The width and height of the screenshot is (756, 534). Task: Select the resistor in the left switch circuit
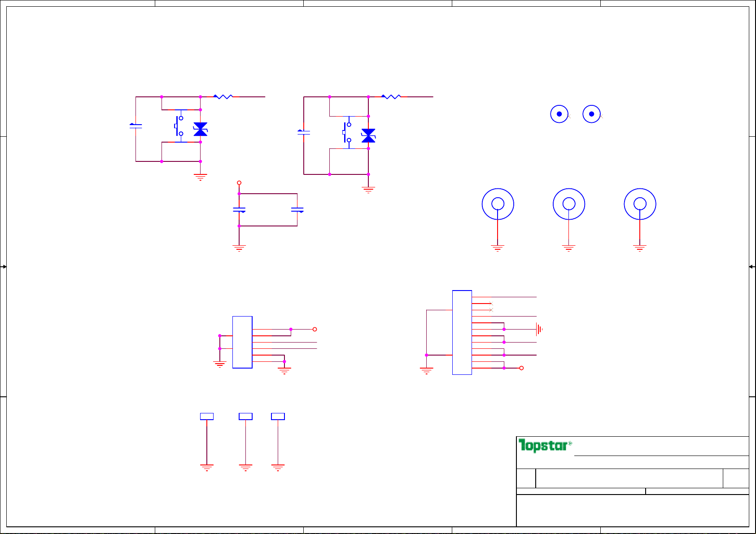click(x=223, y=96)
